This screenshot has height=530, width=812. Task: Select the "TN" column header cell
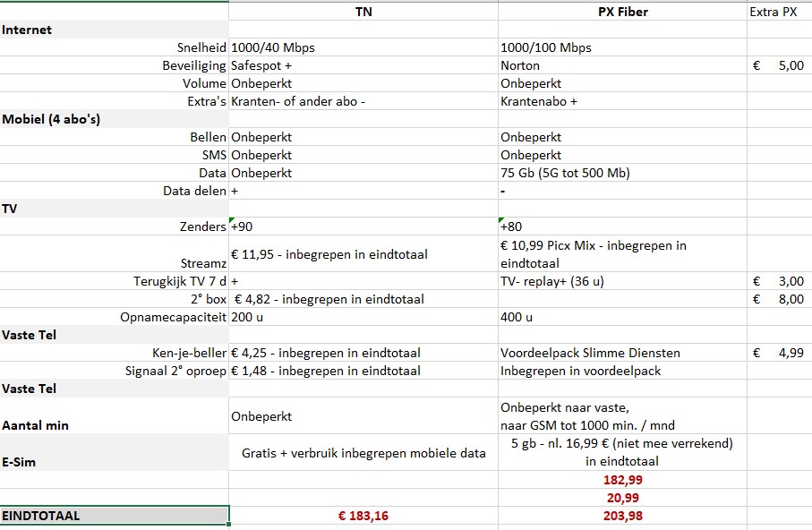pyautogui.click(x=363, y=12)
